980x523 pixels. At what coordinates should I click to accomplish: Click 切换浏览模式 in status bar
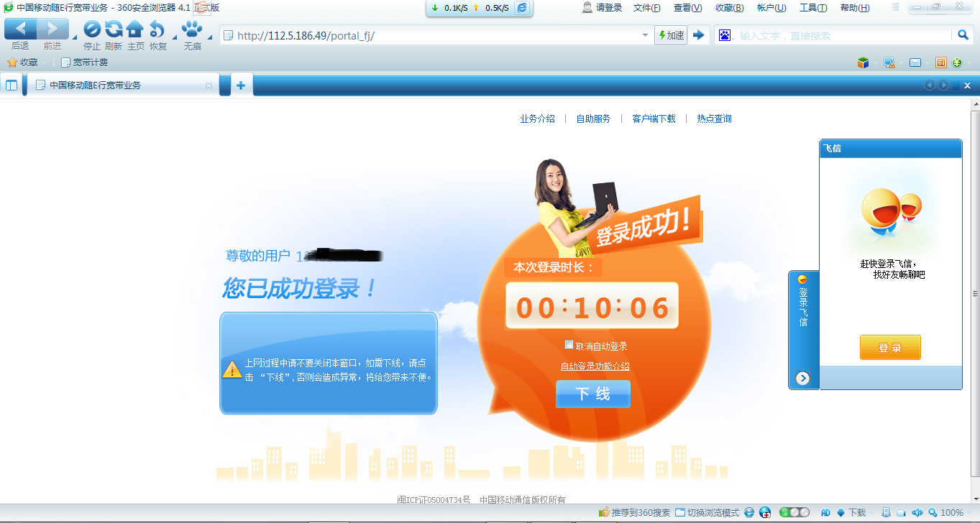pyautogui.click(x=707, y=513)
